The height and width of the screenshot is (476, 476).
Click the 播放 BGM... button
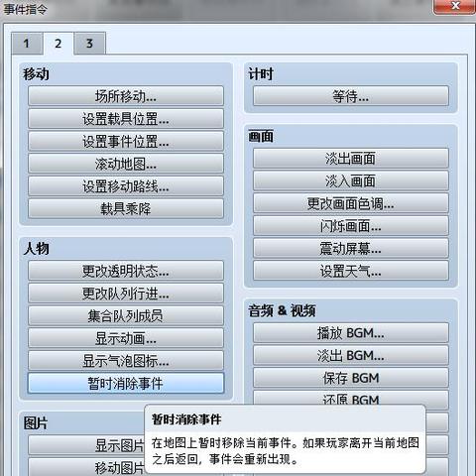point(351,333)
